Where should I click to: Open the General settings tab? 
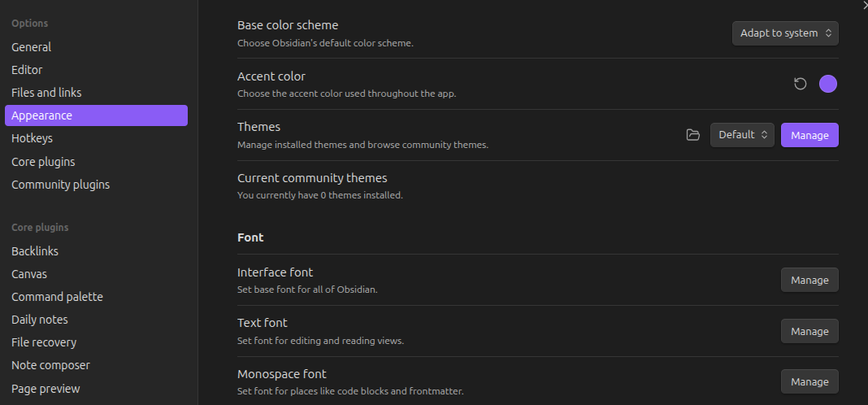32,47
